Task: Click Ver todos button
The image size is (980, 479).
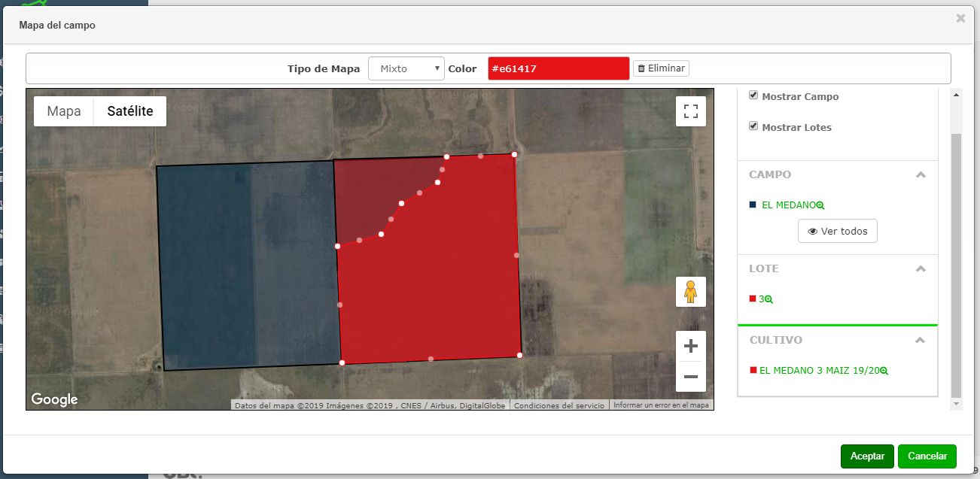Action: tap(837, 231)
